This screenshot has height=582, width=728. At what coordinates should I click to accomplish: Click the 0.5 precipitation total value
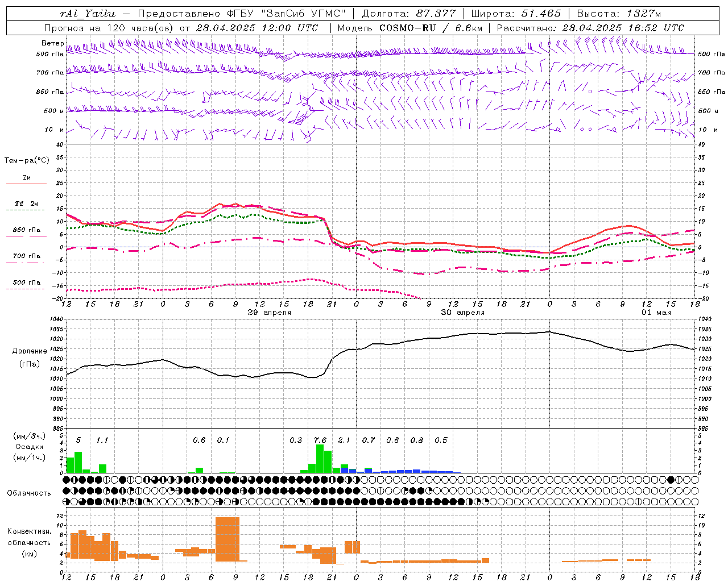coord(441,440)
